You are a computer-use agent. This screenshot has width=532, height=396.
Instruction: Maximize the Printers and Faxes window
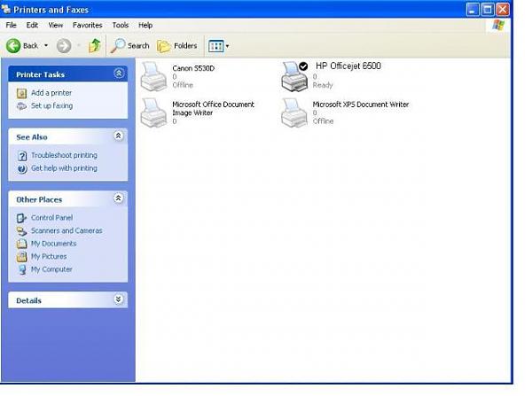click(488, 10)
